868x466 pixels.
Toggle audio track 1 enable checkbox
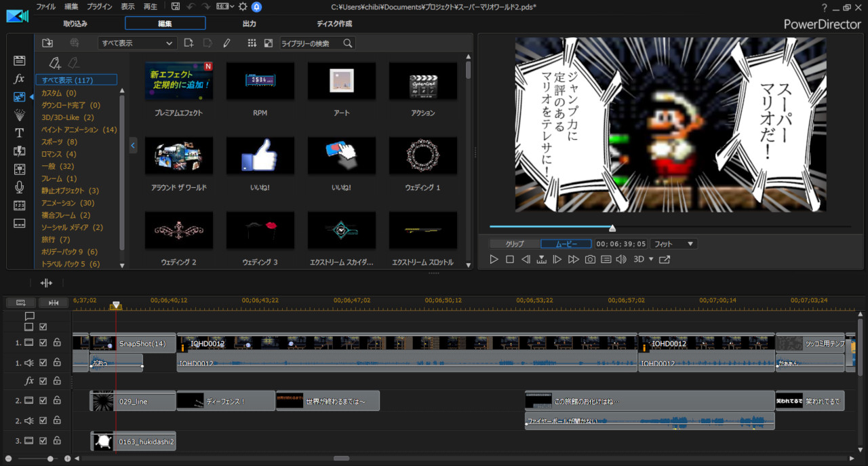click(43, 362)
